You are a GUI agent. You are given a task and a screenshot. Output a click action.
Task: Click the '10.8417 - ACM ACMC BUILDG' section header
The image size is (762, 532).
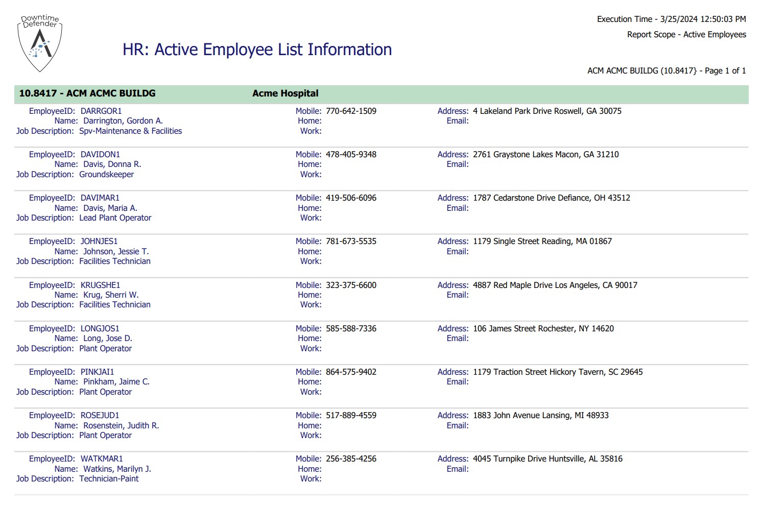tap(87, 93)
